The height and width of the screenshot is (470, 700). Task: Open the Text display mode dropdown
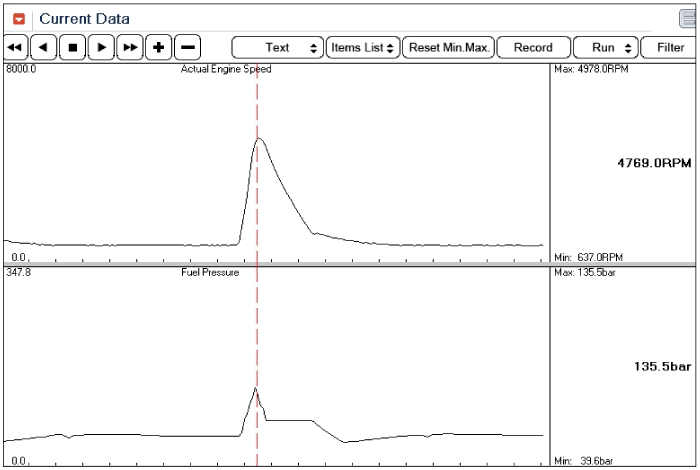[278, 48]
